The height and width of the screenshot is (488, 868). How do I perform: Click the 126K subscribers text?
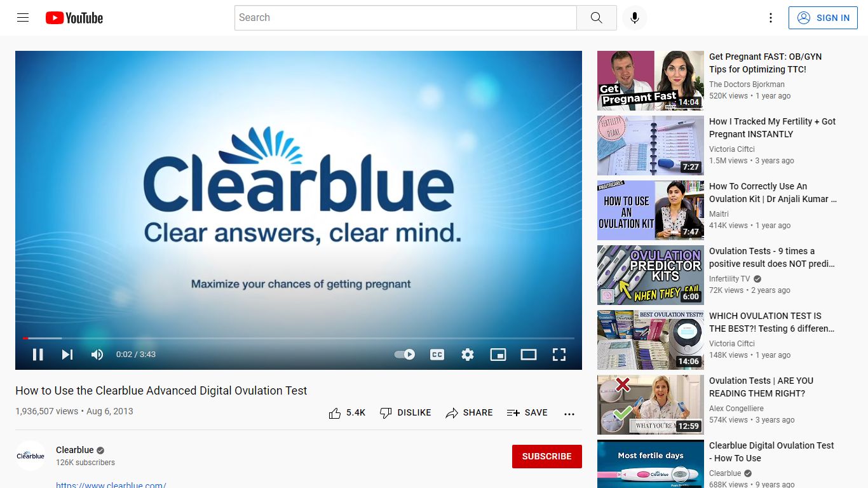[x=85, y=463]
